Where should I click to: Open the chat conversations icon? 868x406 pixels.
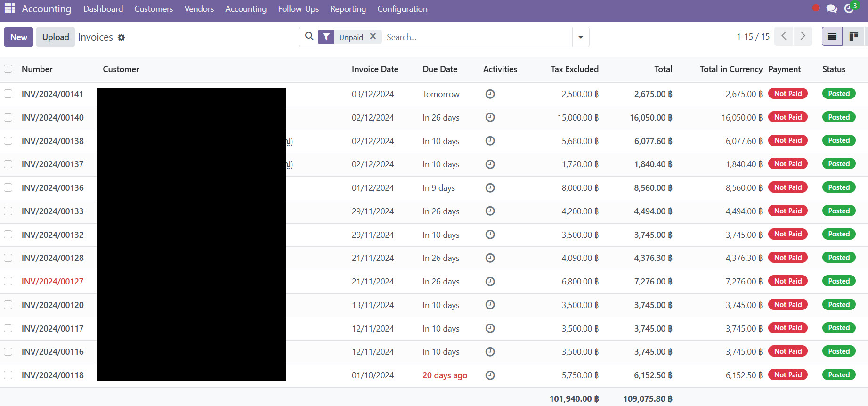[x=832, y=8]
